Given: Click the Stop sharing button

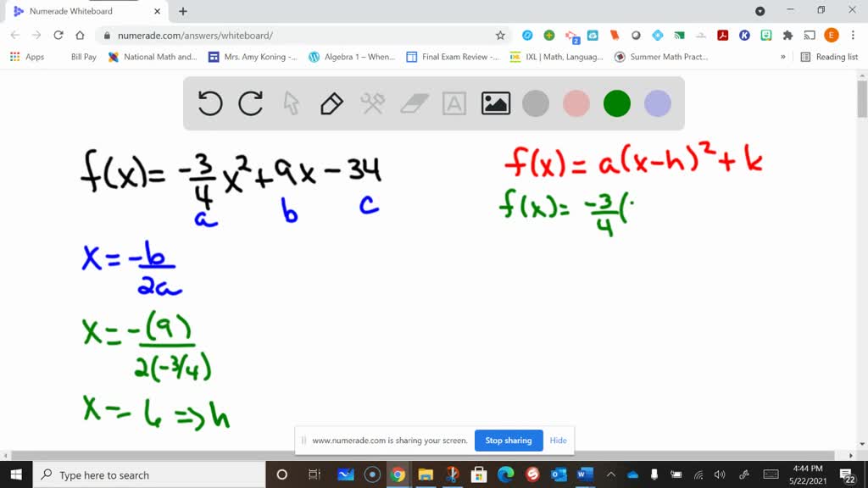Looking at the screenshot, I should [509, 441].
